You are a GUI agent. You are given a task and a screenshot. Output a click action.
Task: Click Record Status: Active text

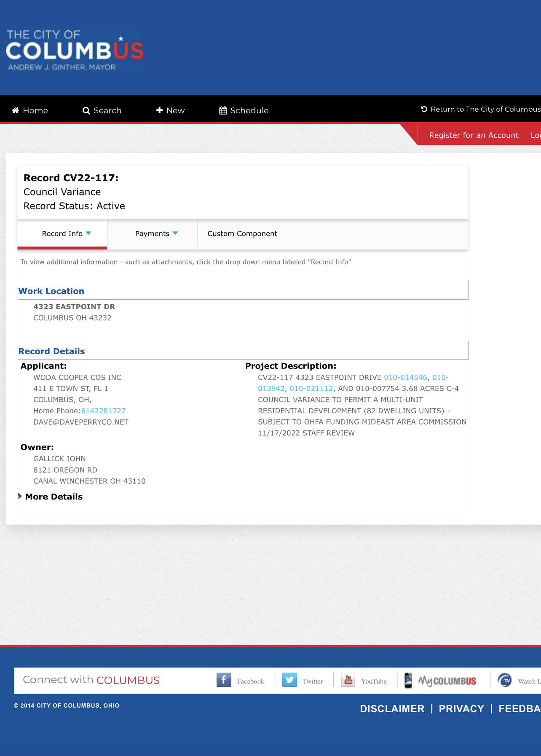point(74,206)
